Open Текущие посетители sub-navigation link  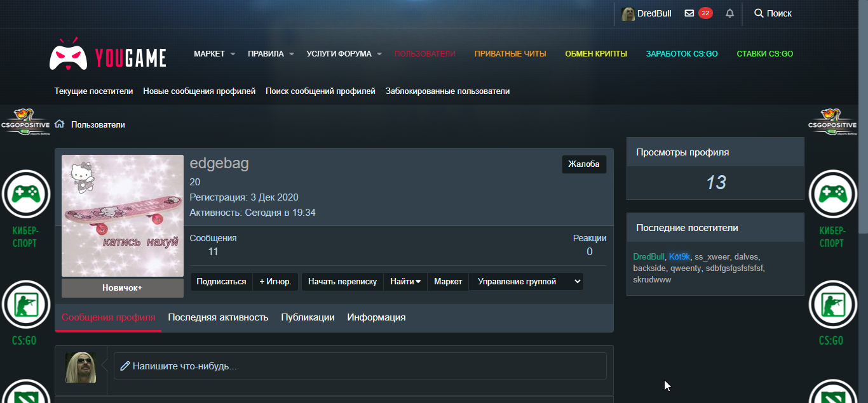pyautogui.click(x=94, y=91)
